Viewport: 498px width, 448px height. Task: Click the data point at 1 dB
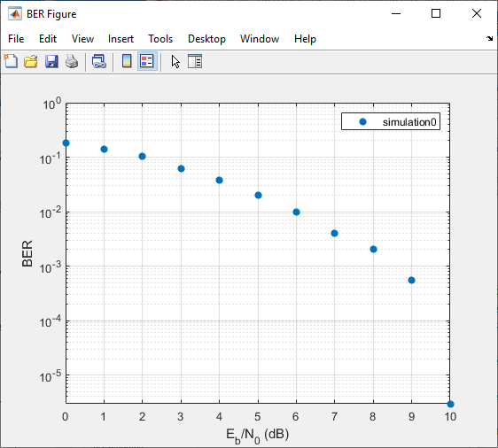(104, 149)
